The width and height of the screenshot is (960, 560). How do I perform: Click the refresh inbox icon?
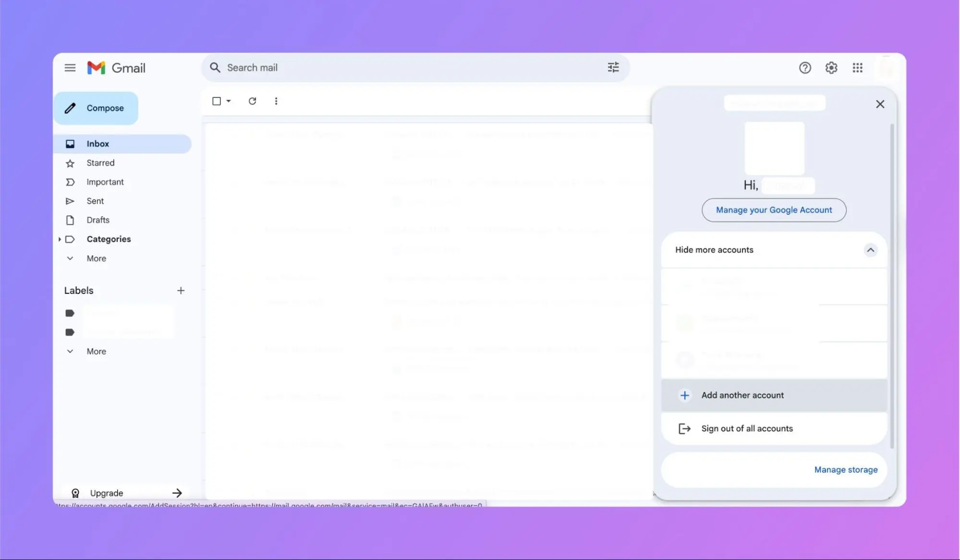pos(252,101)
